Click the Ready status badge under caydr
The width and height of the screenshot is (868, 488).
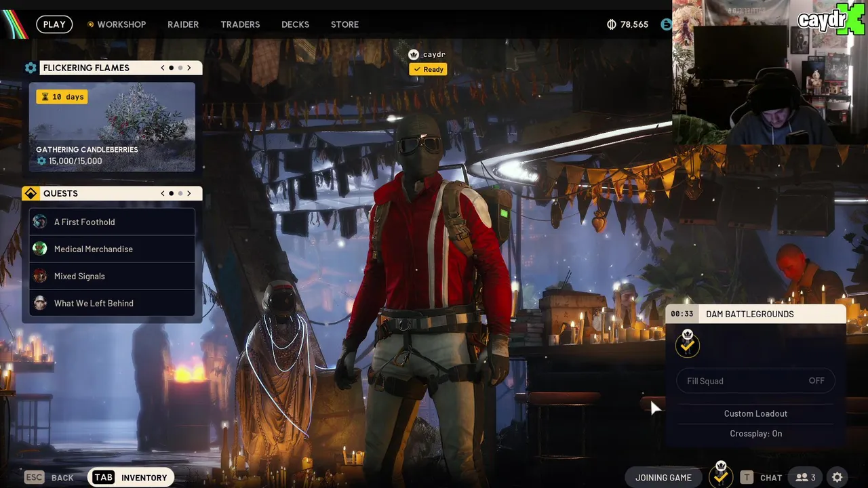point(428,69)
